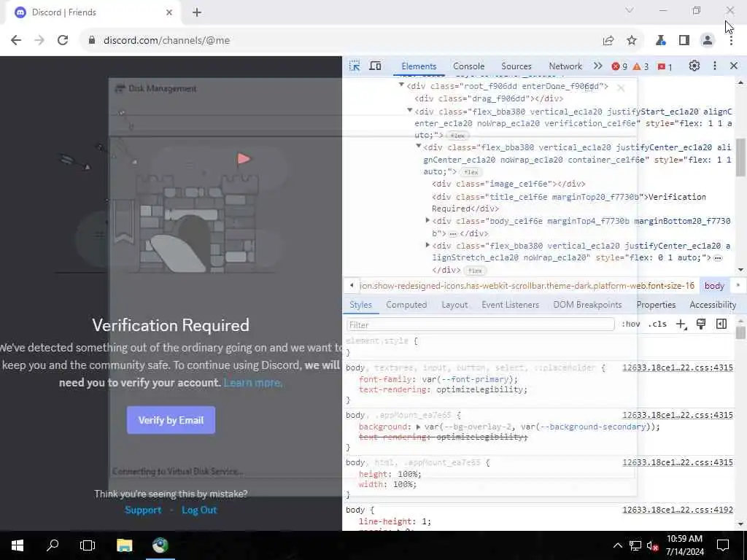Click the Verify by Email button
This screenshot has height=560, width=747.
(x=171, y=420)
